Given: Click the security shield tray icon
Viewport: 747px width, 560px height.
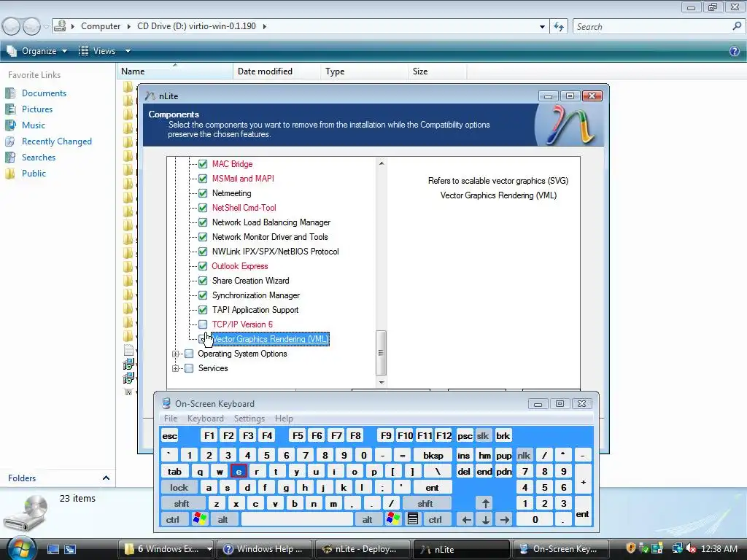Looking at the screenshot, I should tap(631, 548).
